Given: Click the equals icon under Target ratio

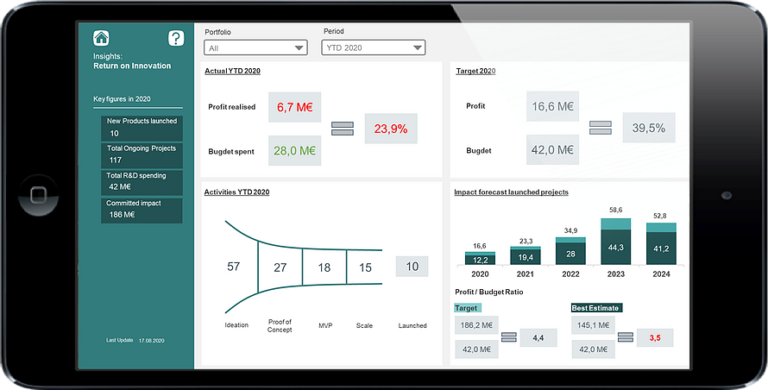Looking at the screenshot, I should pyautogui.click(x=509, y=338).
